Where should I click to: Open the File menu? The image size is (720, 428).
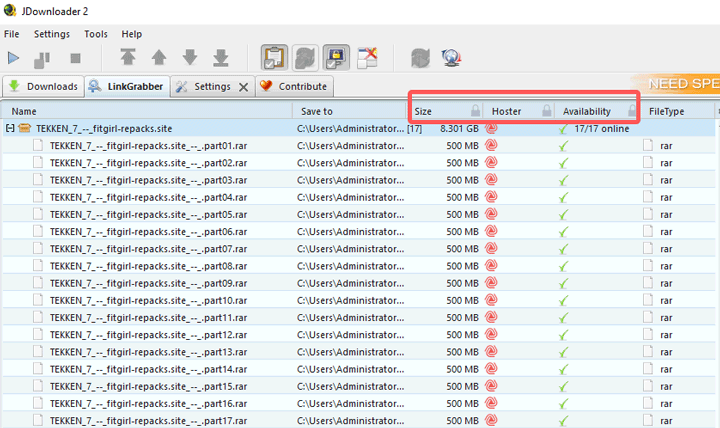pos(11,34)
